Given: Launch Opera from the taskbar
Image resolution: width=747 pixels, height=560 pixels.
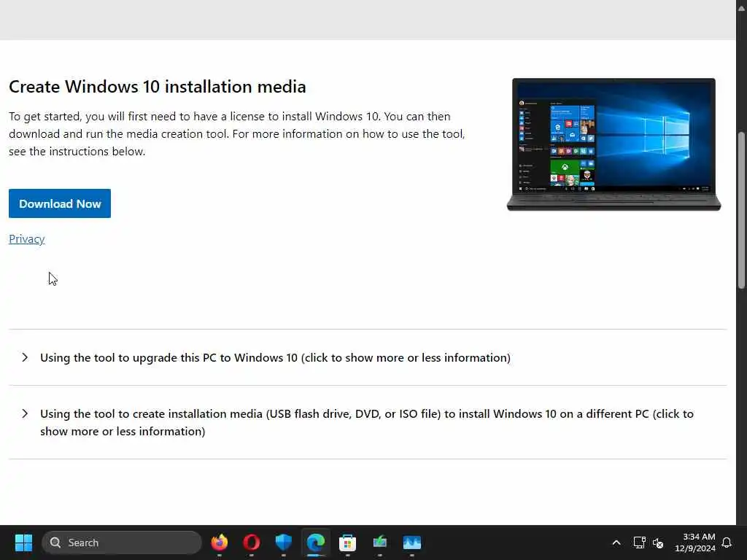Looking at the screenshot, I should tap(252, 542).
